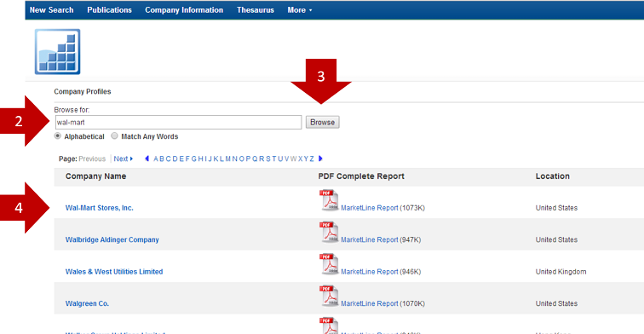This screenshot has height=334, width=644.
Task: Open MarketLine Report link sized 1073K
Action: (x=369, y=208)
